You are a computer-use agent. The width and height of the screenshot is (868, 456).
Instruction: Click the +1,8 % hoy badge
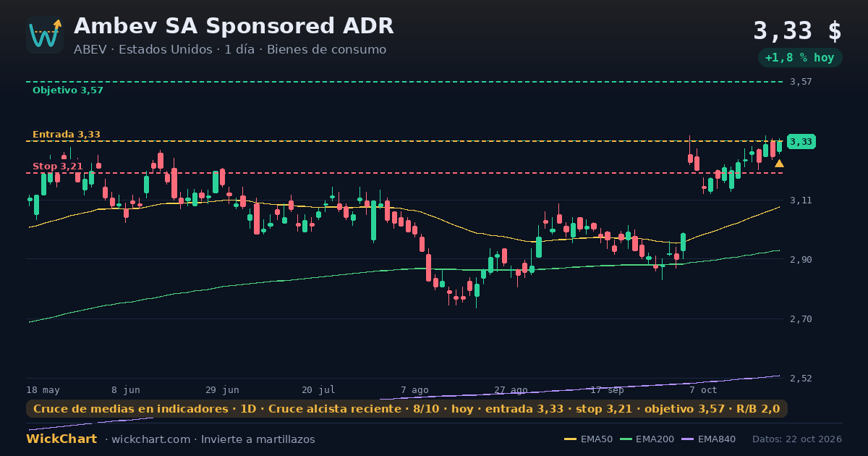click(x=799, y=58)
